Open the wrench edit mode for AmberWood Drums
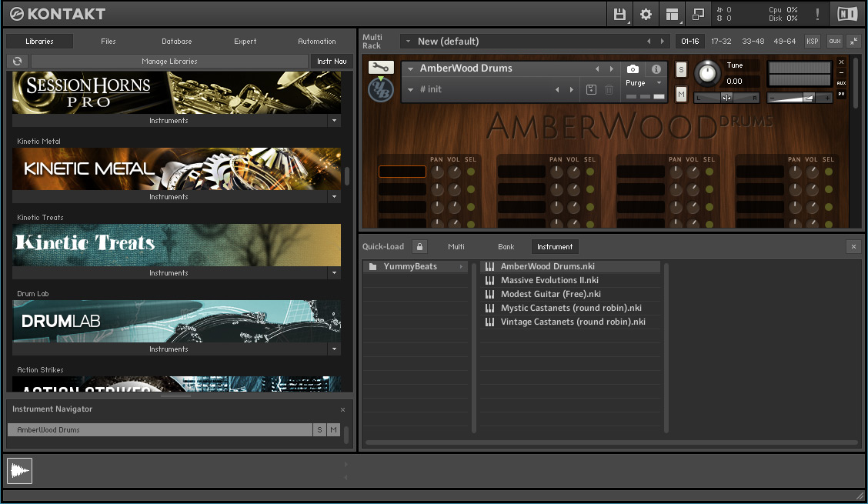Screen dimensions: 868x504 (x=380, y=68)
